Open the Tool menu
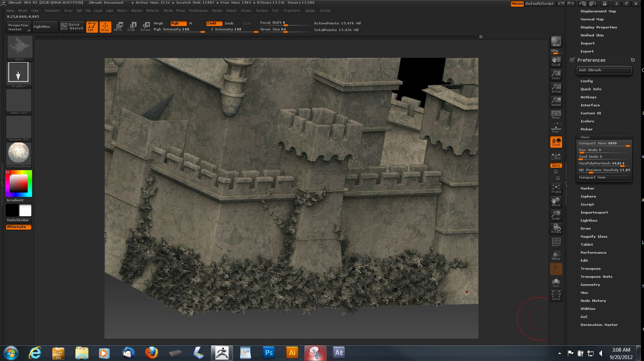 (275, 11)
